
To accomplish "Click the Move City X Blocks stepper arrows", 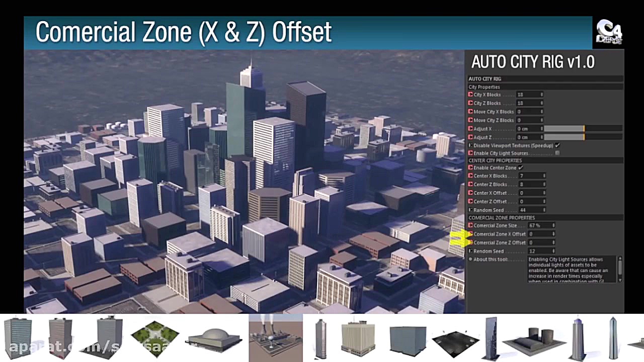I will point(542,112).
